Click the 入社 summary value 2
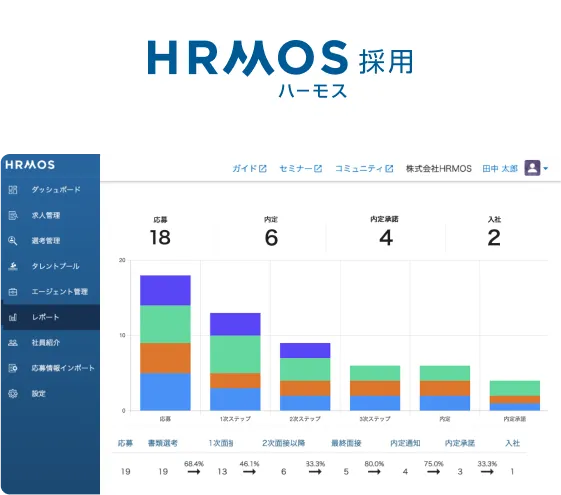Image resolution: width=561 pixels, height=495 pixels. (494, 237)
